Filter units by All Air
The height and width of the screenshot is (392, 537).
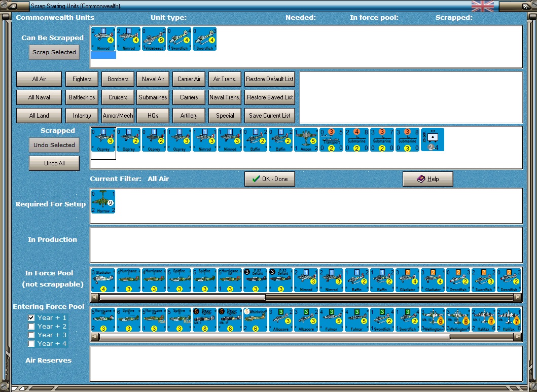click(x=39, y=79)
